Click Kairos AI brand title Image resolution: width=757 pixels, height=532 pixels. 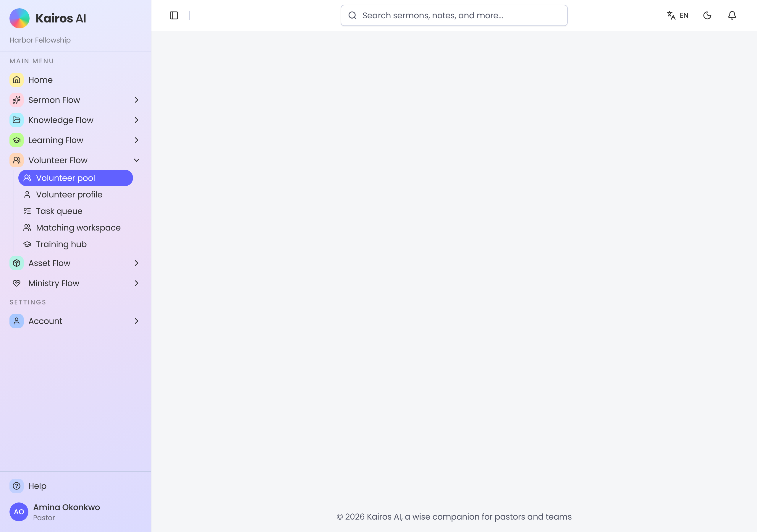[x=61, y=18]
